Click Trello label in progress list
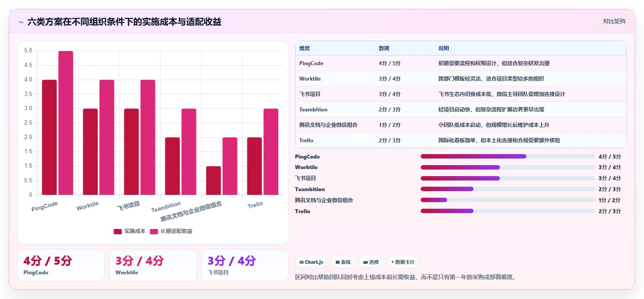 coord(303,211)
